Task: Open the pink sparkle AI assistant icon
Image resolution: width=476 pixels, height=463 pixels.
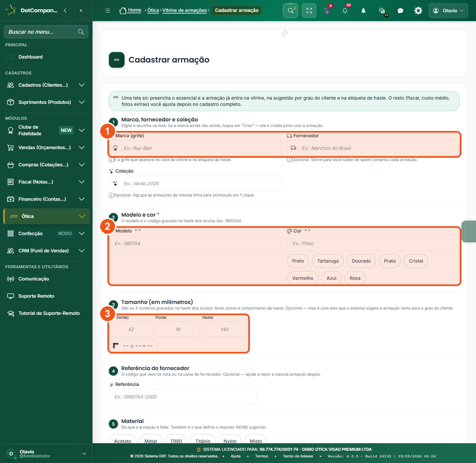Action: pos(327,11)
